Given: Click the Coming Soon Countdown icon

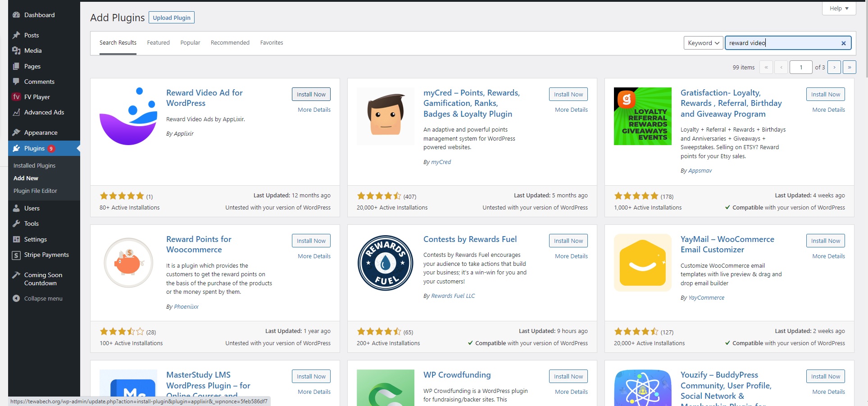Looking at the screenshot, I should (x=16, y=275).
